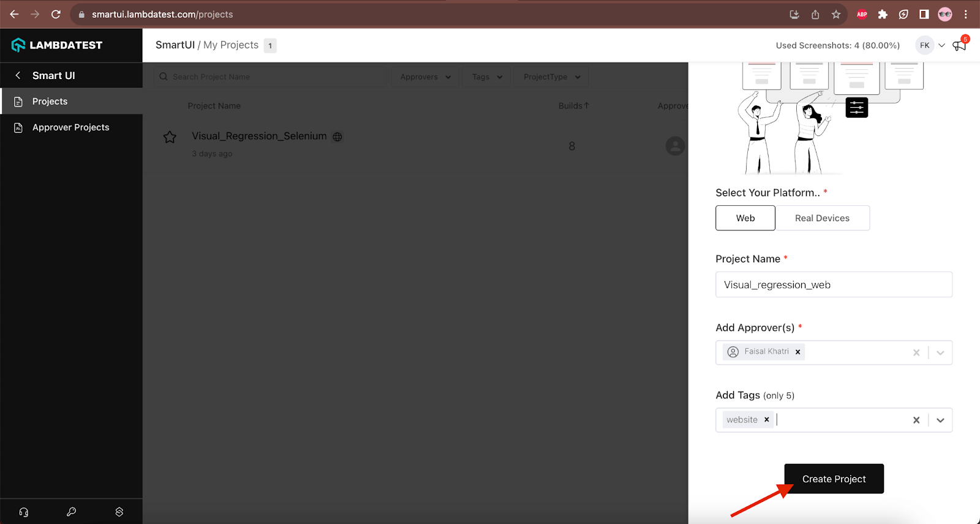Bookmark this page with the star icon
980x524 pixels.
pos(836,14)
